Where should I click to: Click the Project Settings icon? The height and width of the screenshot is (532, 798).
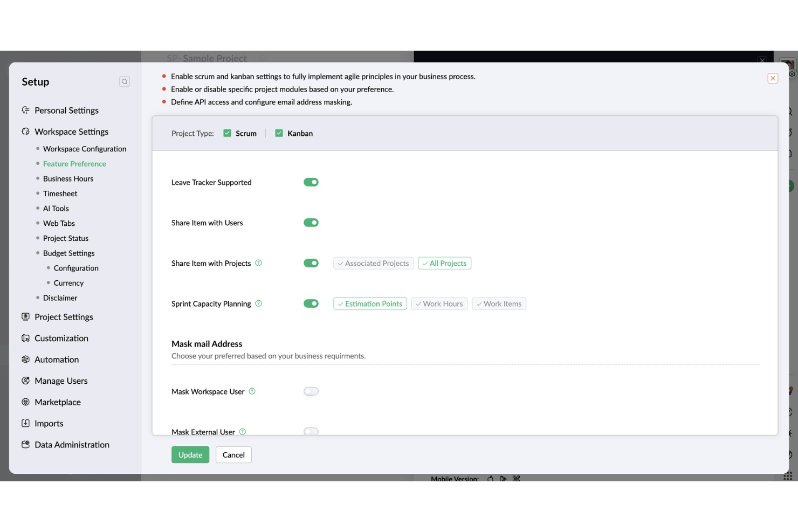tap(25, 316)
